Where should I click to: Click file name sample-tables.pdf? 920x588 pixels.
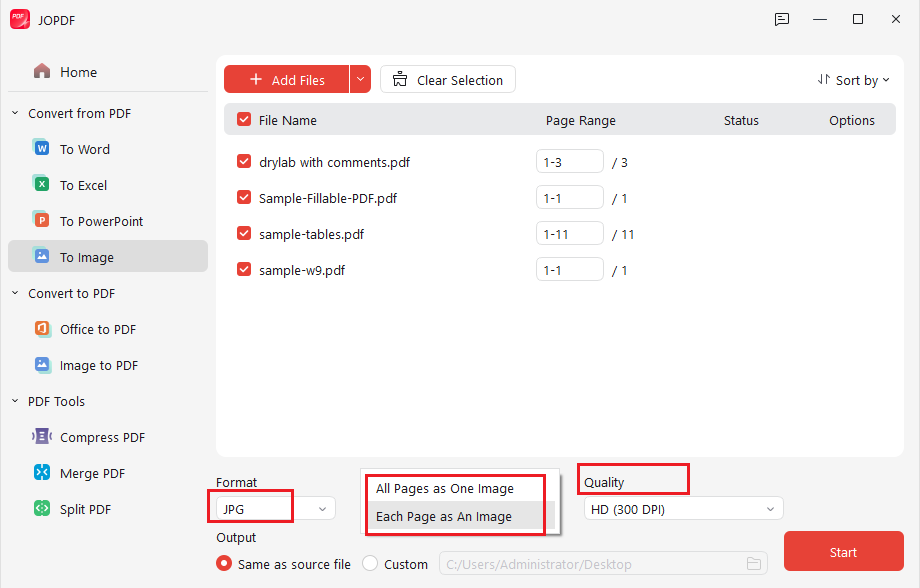tap(312, 234)
